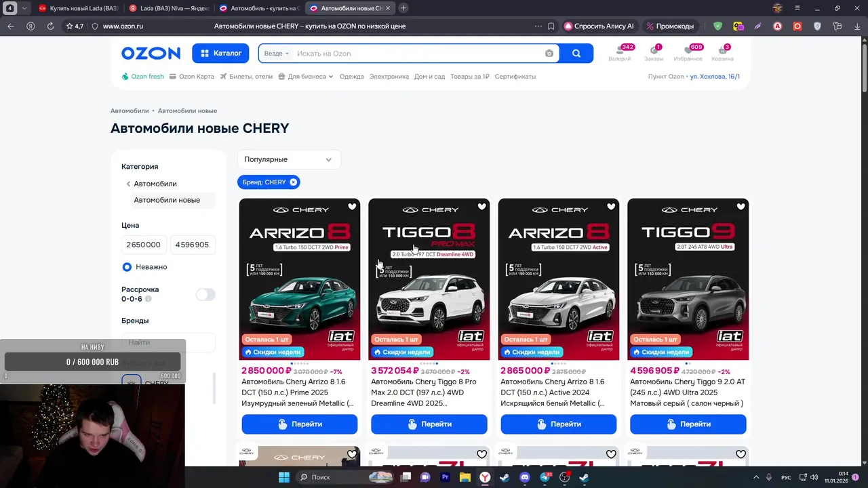Remove the Бренд: CHERY filter chip
Image resolution: width=868 pixels, height=488 pixels.
tap(293, 182)
